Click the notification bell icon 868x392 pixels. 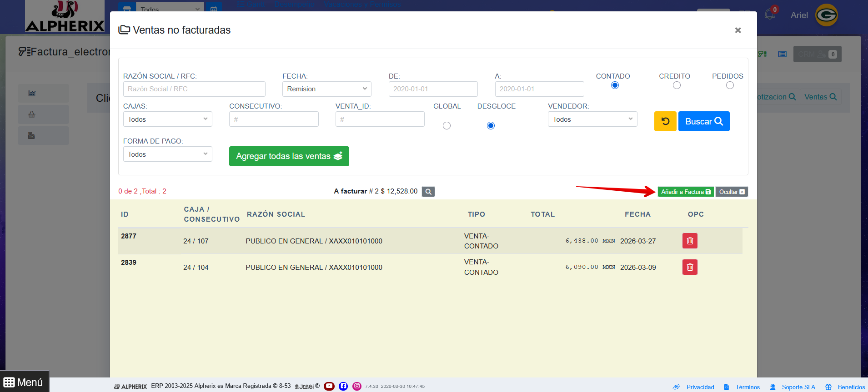(x=770, y=15)
